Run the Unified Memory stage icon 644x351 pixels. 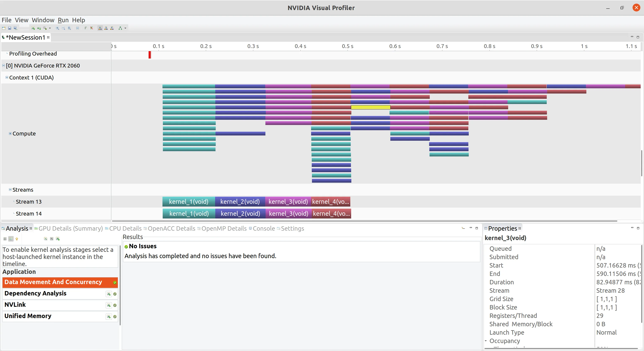click(x=109, y=317)
